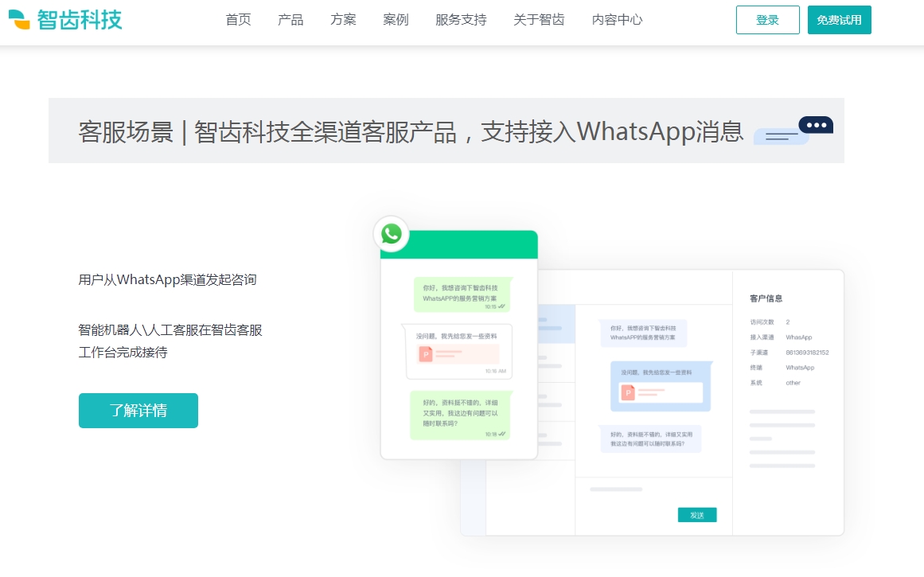The width and height of the screenshot is (924, 577).
Task: Open the 服务支持 menu
Action: tap(461, 20)
